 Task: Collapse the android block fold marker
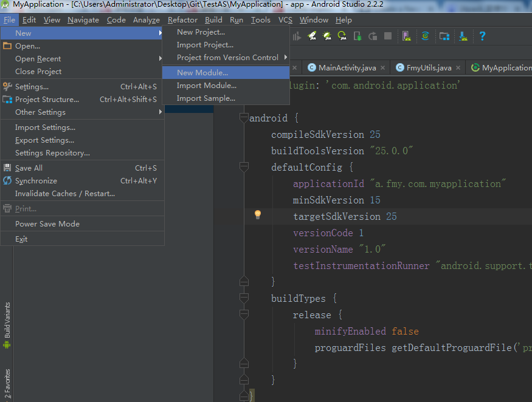click(244, 118)
